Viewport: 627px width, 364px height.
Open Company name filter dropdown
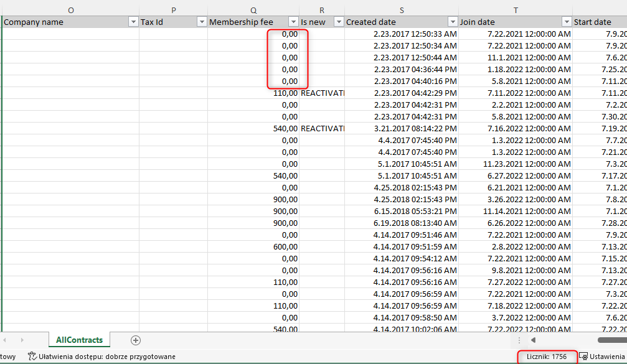(x=133, y=22)
